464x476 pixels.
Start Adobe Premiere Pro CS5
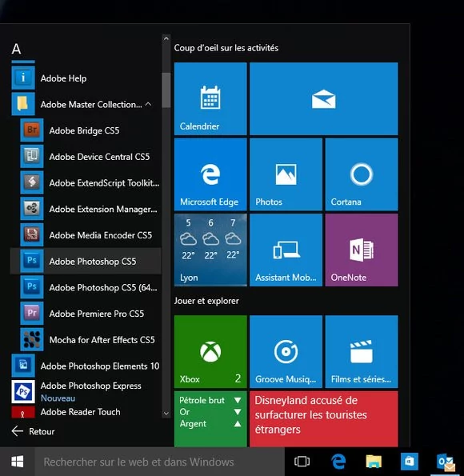tap(86, 314)
